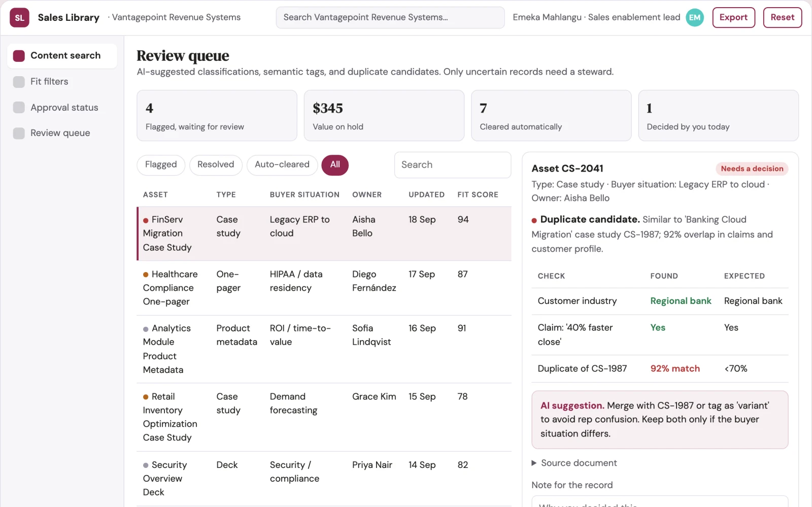Sort by the Updated column header
Viewport: 812px width, 507px height.
[x=426, y=195]
